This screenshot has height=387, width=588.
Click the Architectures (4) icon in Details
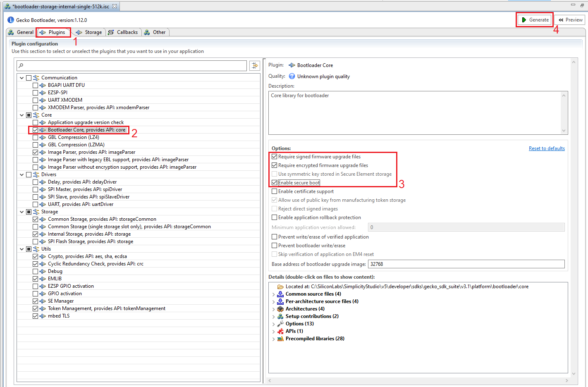coord(281,308)
